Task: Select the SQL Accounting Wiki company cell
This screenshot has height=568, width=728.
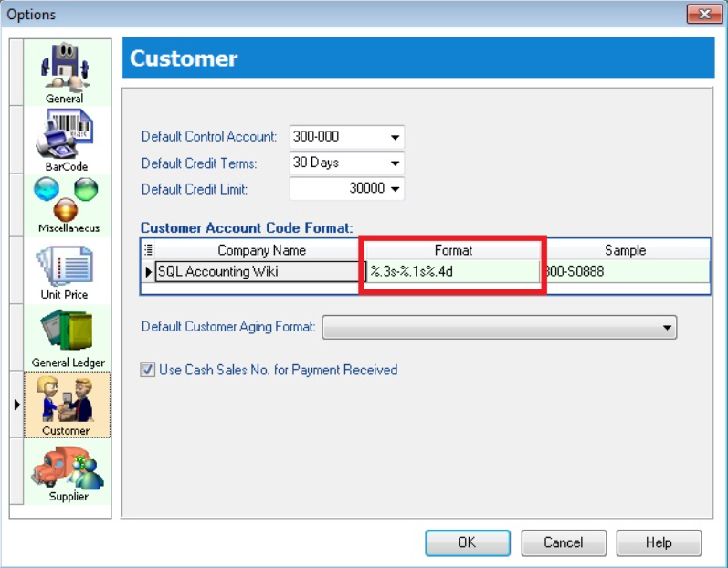Action: coord(260,271)
